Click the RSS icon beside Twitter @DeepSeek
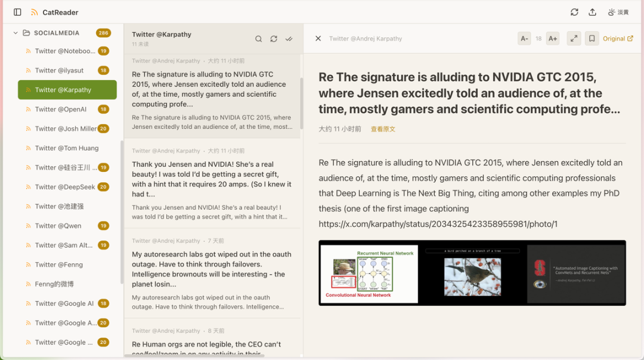This screenshot has width=644, height=360. pos(29,187)
